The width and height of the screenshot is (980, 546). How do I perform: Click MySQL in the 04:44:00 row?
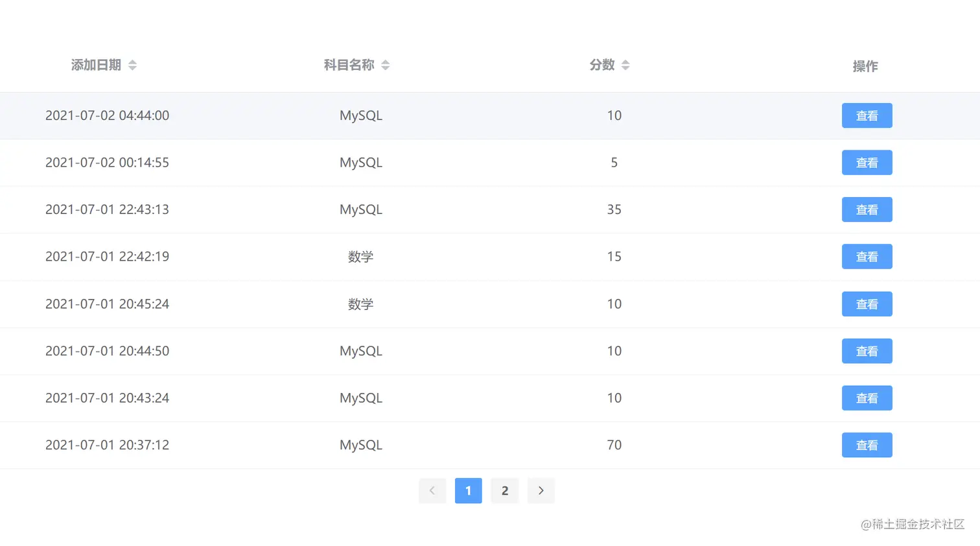click(x=361, y=115)
